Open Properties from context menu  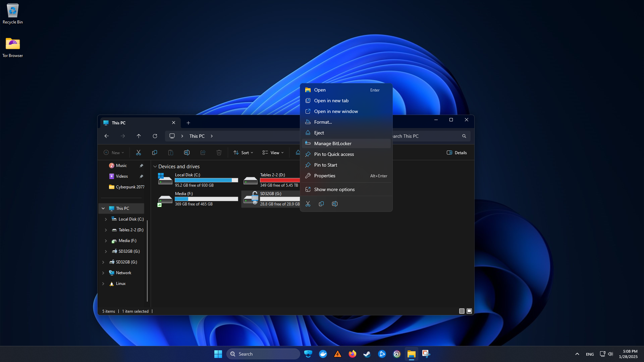(x=346, y=176)
